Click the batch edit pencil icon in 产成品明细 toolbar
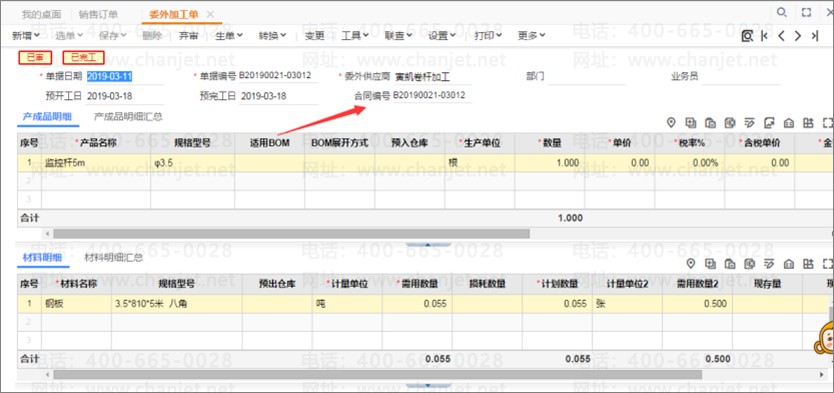 point(749,123)
